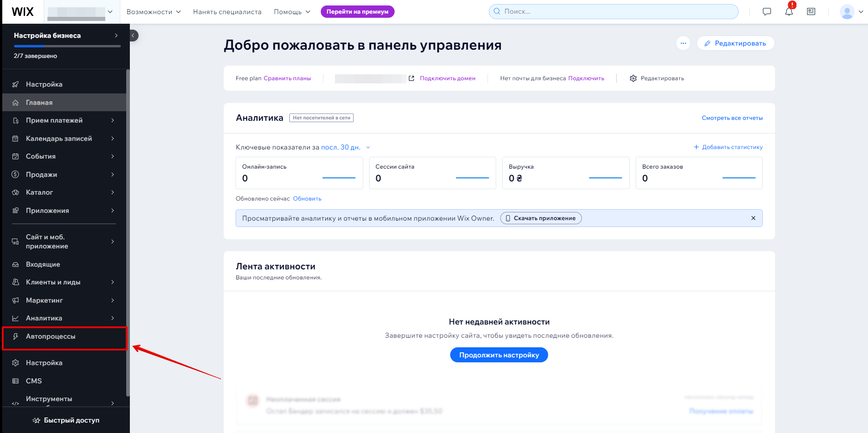
Task: Click the three-dots more actions button
Action: [x=683, y=43]
